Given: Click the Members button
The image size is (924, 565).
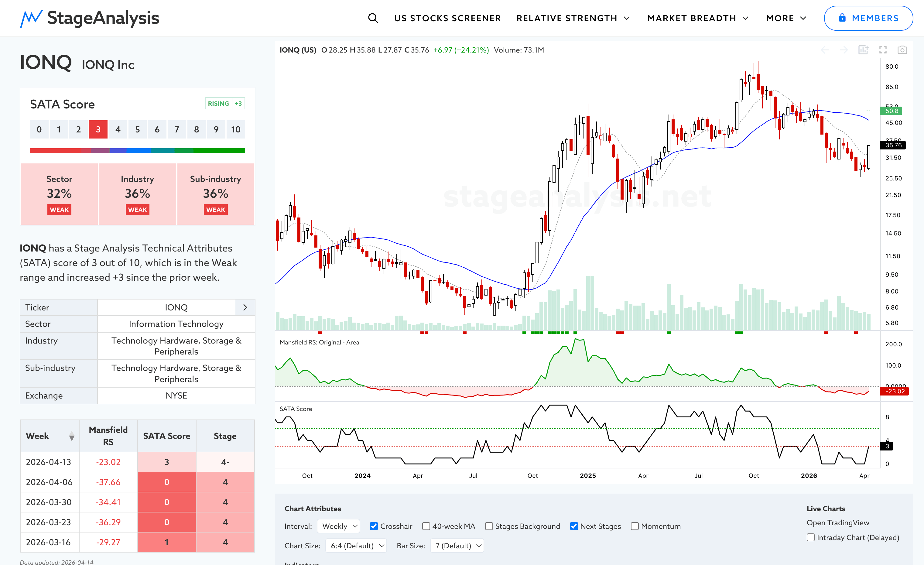Looking at the screenshot, I should (x=868, y=18).
